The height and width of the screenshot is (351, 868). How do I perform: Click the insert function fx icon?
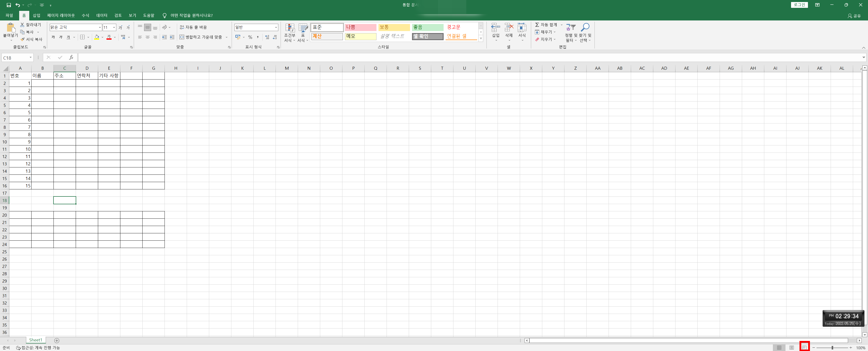click(x=71, y=58)
